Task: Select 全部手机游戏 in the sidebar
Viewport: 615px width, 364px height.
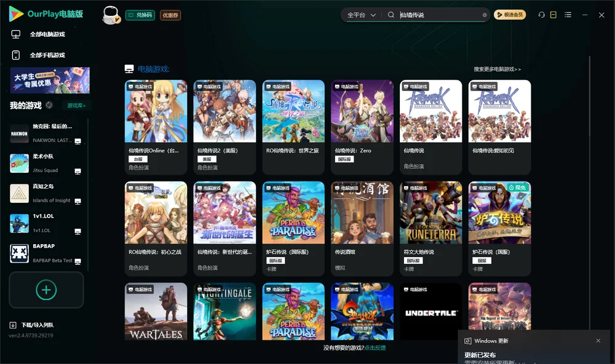Action: (x=47, y=55)
